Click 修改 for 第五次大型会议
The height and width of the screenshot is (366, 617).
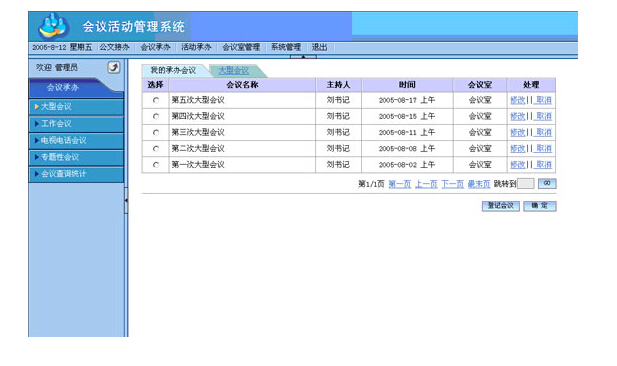click(x=518, y=100)
